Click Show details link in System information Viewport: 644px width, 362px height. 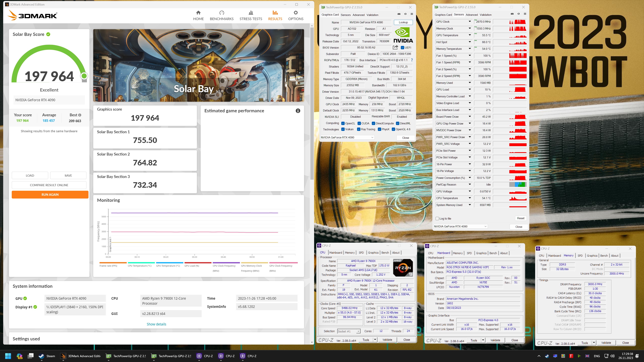(x=156, y=324)
